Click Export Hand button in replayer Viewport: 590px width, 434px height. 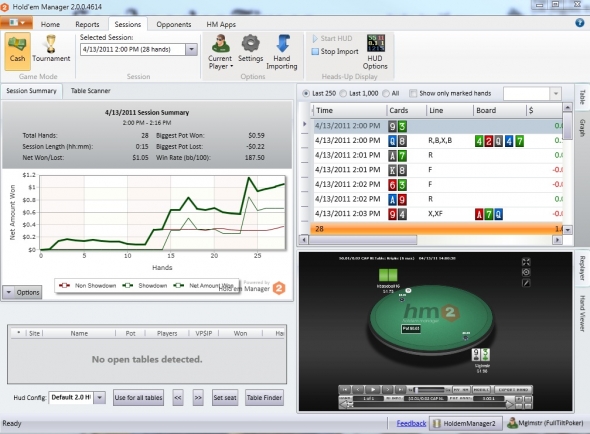click(x=513, y=390)
